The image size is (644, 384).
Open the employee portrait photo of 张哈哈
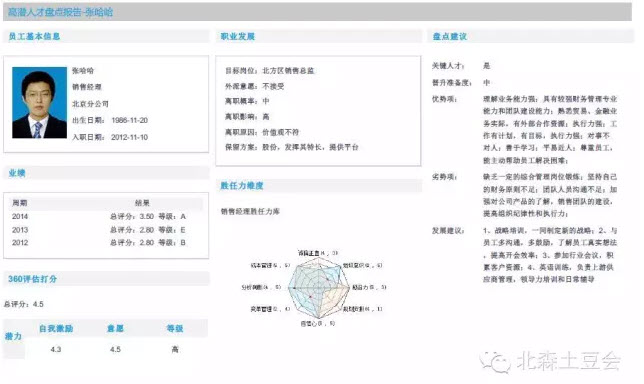pos(39,103)
